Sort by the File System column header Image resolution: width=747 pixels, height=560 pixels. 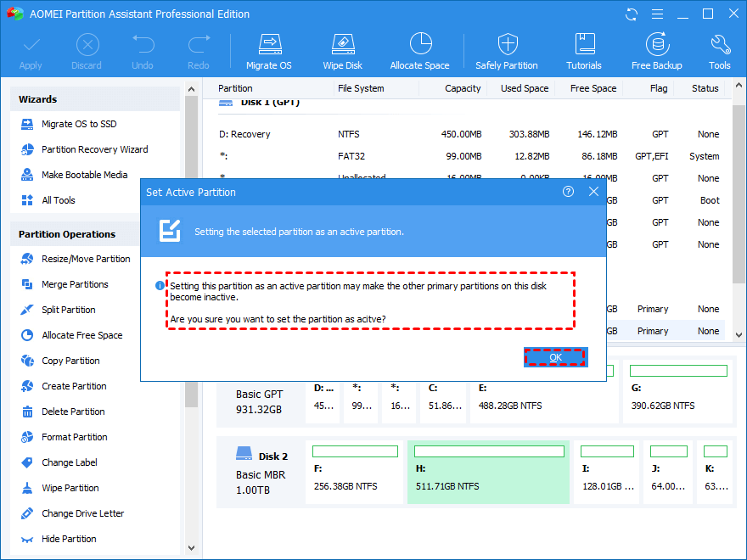tap(361, 88)
